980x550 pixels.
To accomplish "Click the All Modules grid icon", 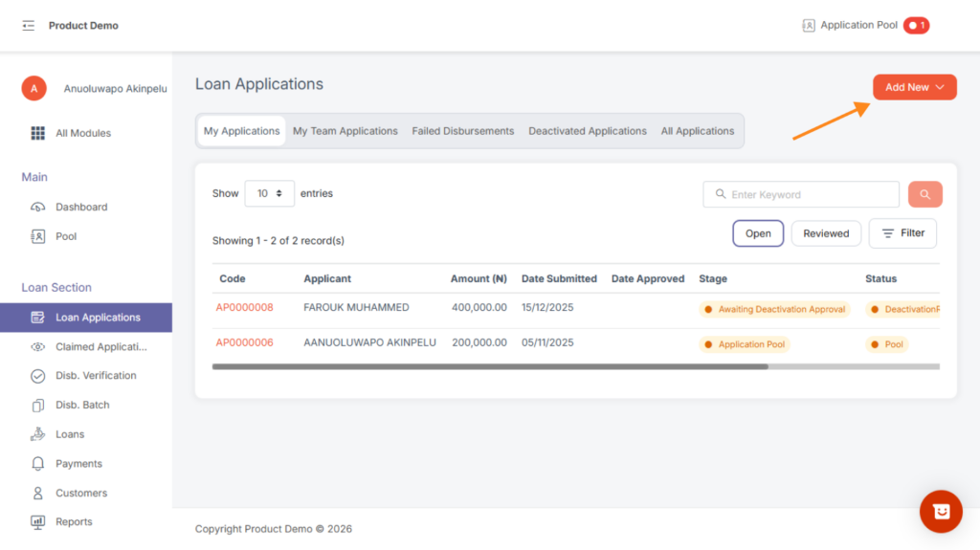I will (38, 133).
